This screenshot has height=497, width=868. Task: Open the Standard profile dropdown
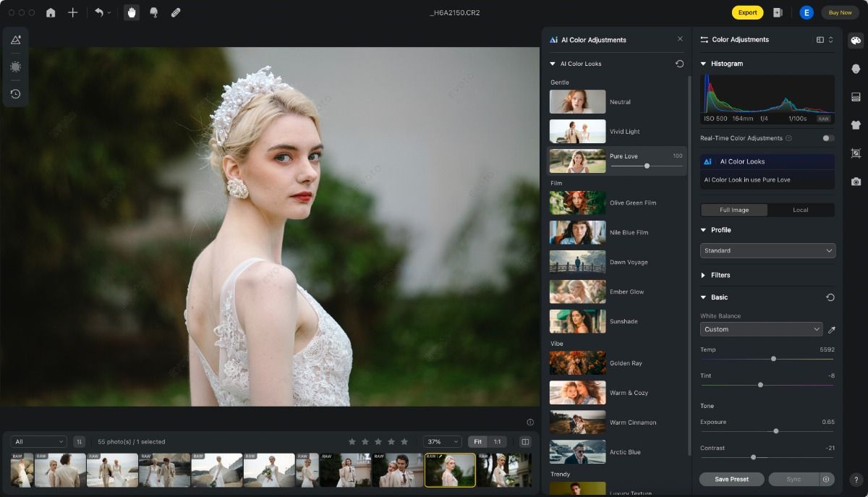coord(767,250)
